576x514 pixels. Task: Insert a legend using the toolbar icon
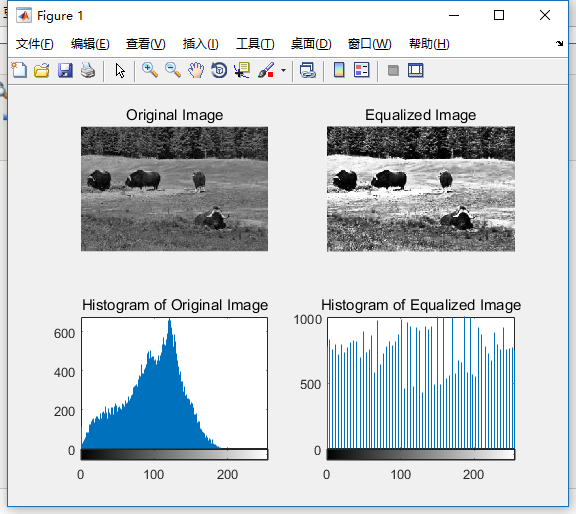[x=361, y=70]
